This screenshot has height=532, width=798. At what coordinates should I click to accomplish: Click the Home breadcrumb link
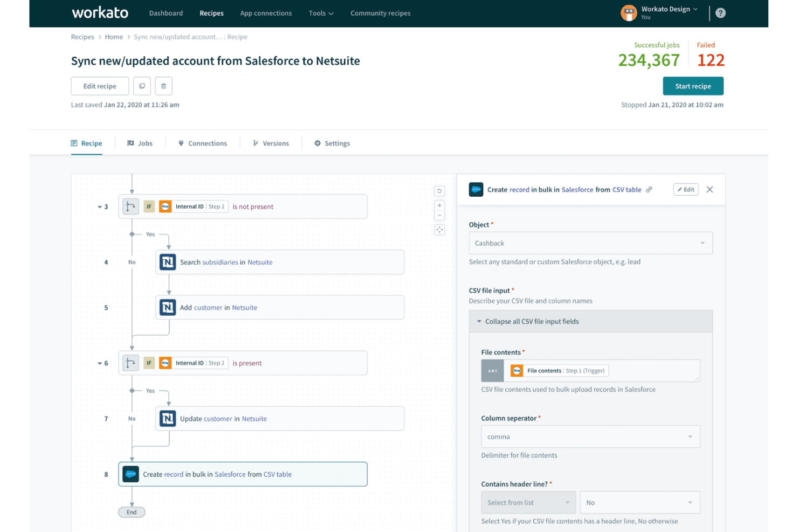point(114,37)
